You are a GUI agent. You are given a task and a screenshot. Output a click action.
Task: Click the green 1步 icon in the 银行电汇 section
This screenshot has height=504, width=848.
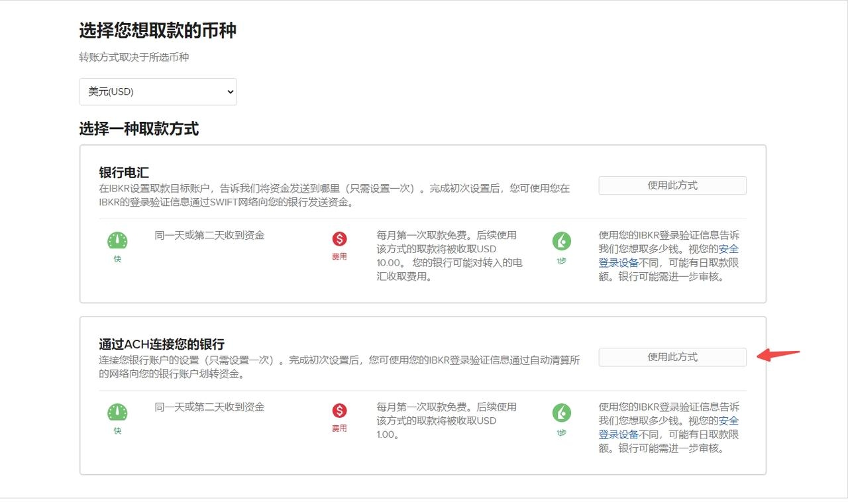tap(561, 242)
